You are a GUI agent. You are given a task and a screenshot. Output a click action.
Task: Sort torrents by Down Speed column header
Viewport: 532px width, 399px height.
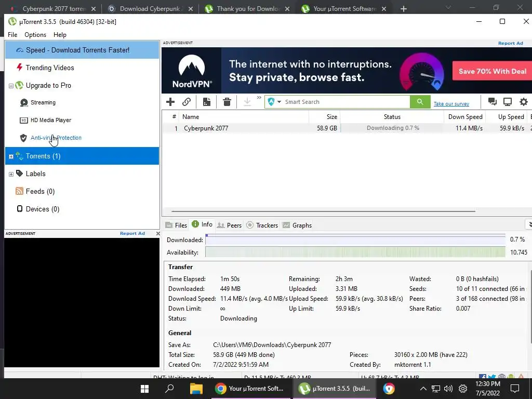(x=465, y=117)
